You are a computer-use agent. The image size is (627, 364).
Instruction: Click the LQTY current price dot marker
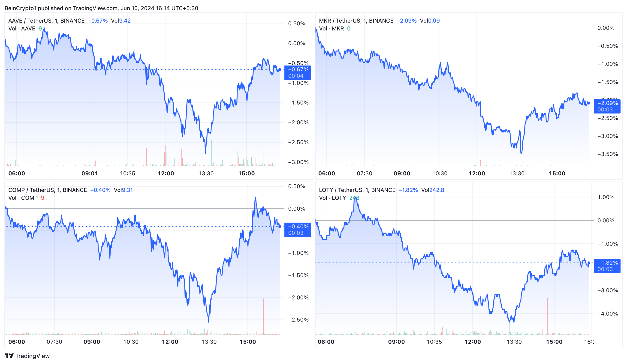tap(589, 263)
